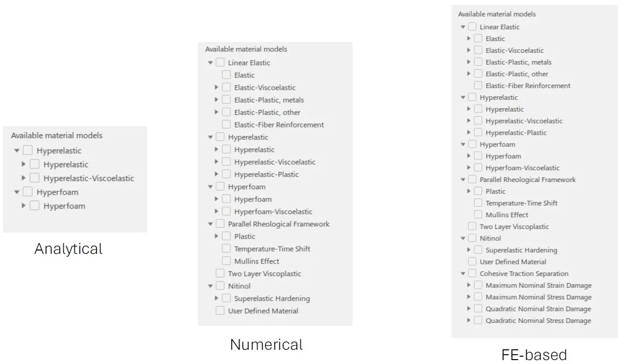Tick Mullins Effect checkbox in FE-based panel
This screenshot has height=364, width=624.
pyautogui.click(x=478, y=214)
